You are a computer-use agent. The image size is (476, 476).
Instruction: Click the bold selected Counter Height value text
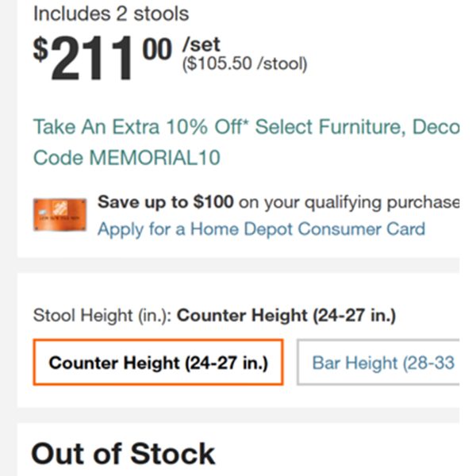click(x=286, y=316)
